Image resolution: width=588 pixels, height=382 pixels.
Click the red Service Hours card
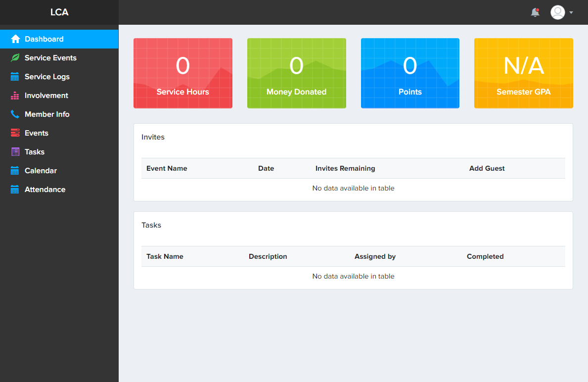pyautogui.click(x=183, y=73)
